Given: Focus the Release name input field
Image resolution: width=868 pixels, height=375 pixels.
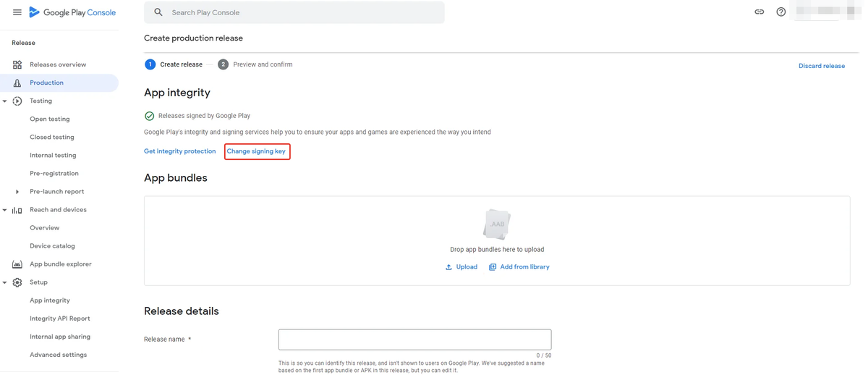Looking at the screenshot, I should 414,340.
